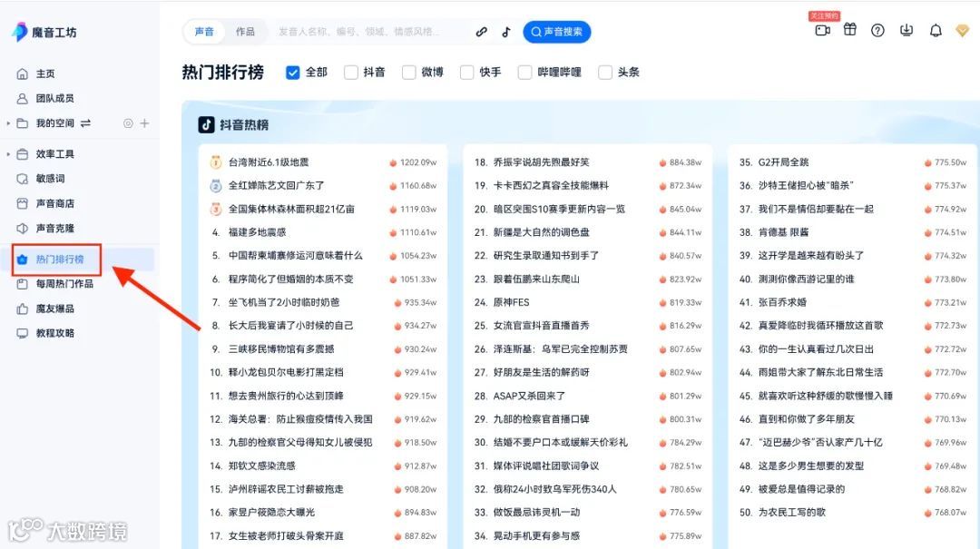Open 敏感词 sensitive words tool

click(50, 178)
